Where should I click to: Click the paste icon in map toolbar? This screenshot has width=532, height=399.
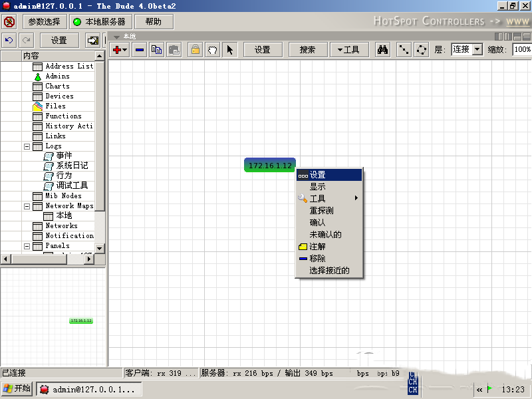[x=174, y=50]
